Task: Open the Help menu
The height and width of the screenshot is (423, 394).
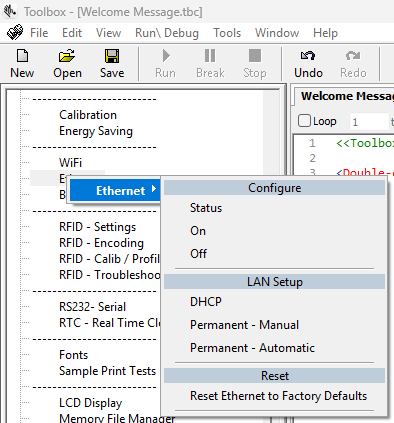Action: tap(325, 33)
